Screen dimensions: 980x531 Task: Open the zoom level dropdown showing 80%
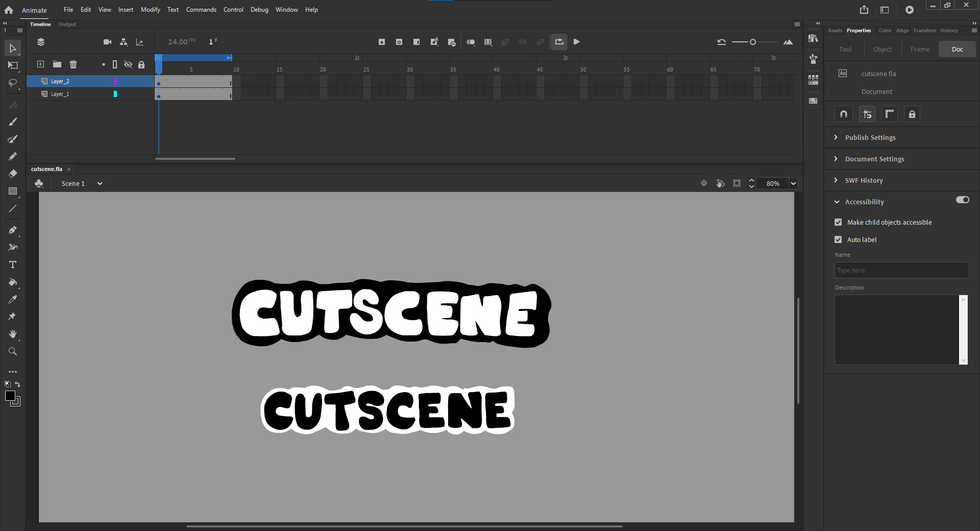794,183
